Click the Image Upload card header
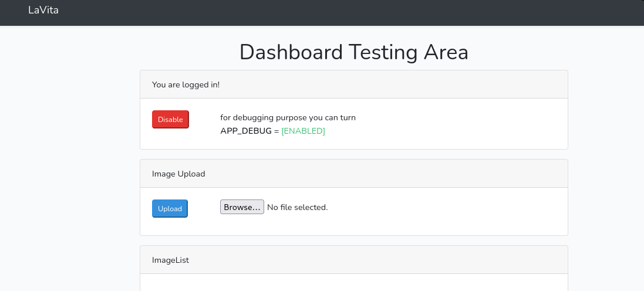Screen dimensions: 644x291 pos(178,174)
